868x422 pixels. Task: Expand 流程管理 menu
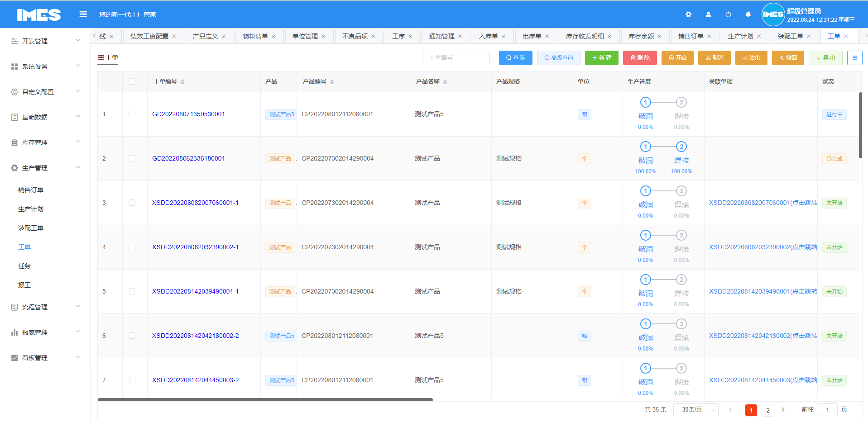point(78,306)
